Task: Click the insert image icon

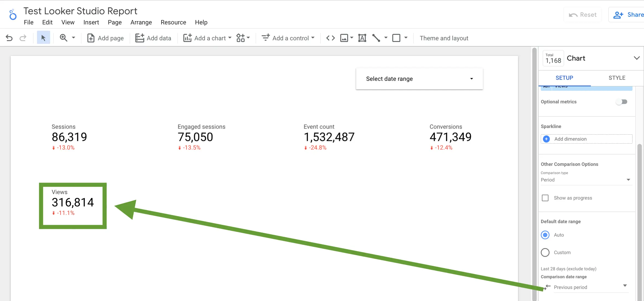Action: (344, 38)
